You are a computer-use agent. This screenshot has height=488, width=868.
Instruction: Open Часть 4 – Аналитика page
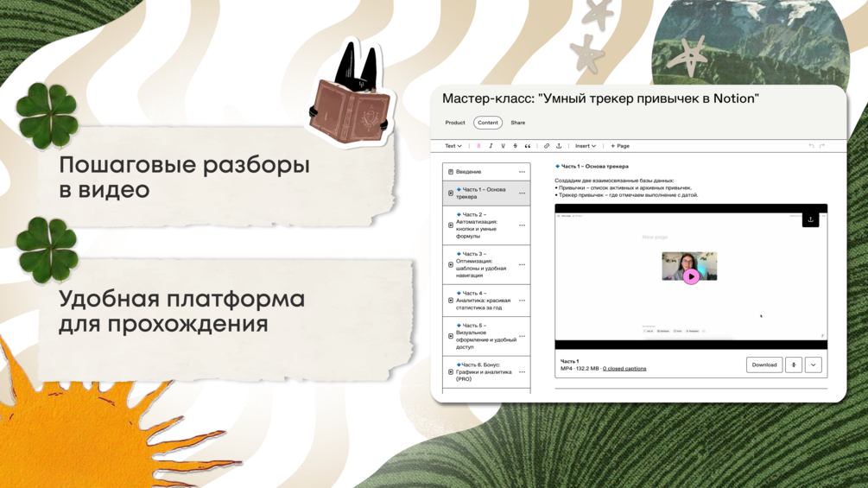[x=486, y=301]
